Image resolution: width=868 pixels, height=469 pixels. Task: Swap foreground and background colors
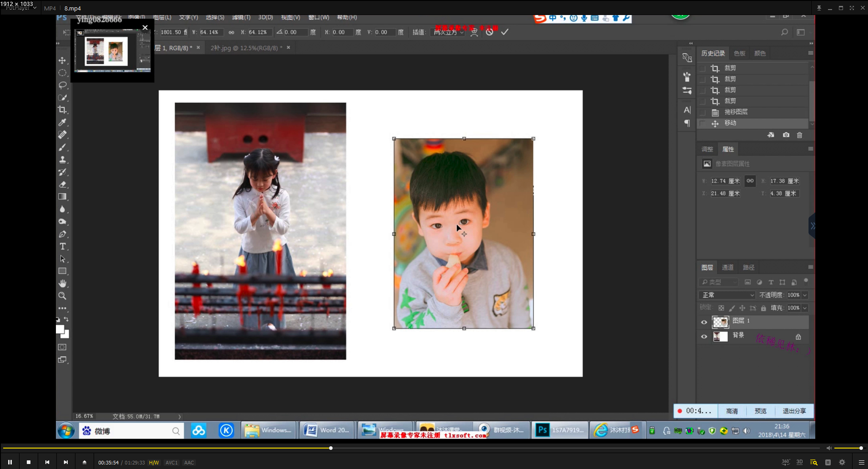66,319
